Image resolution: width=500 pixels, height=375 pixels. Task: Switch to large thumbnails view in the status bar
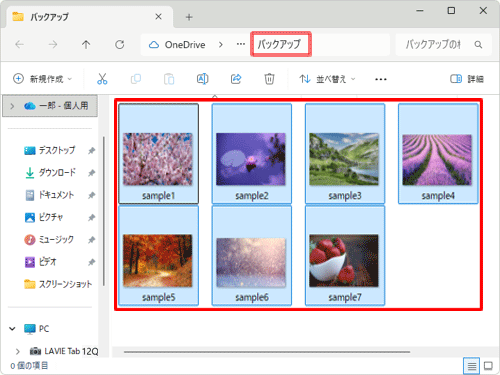[x=488, y=366]
